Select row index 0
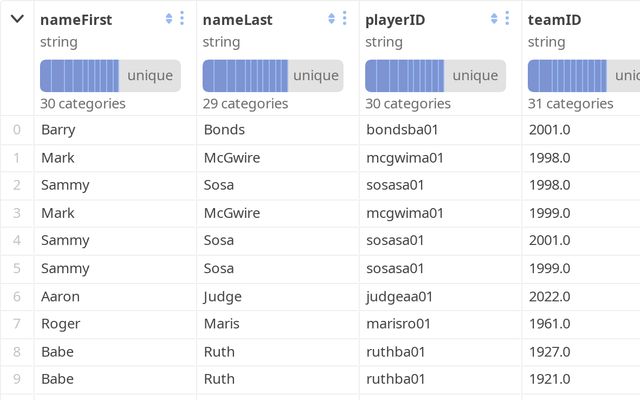Screen dimensions: 640x400 [16, 129]
